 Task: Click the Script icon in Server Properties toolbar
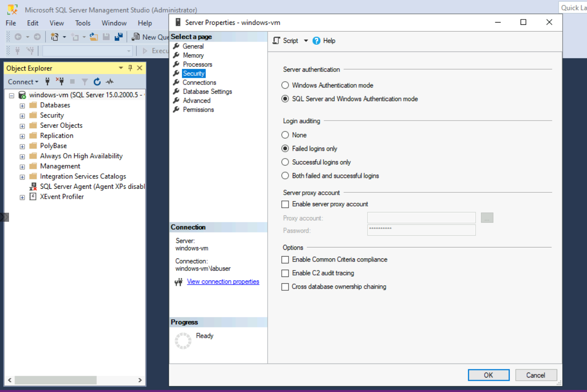tap(276, 41)
